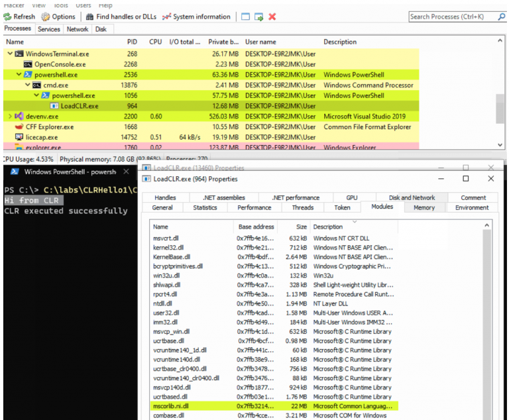Click the process list vertical scrollbar

click(500, 109)
